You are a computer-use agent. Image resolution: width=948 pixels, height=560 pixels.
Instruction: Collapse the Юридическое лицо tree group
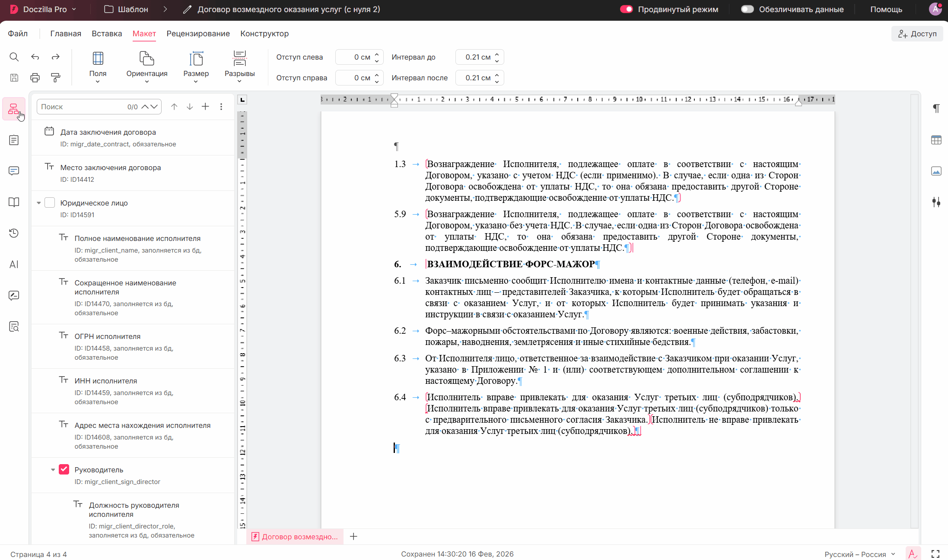(x=38, y=203)
